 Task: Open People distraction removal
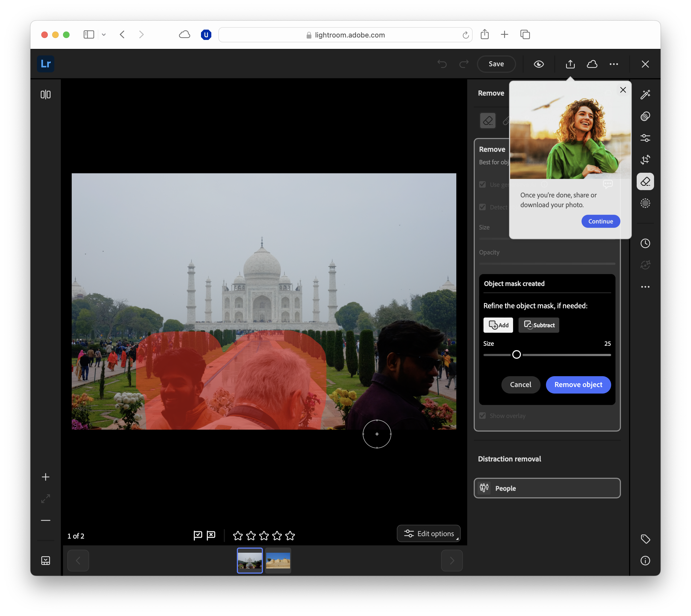pyautogui.click(x=547, y=488)
